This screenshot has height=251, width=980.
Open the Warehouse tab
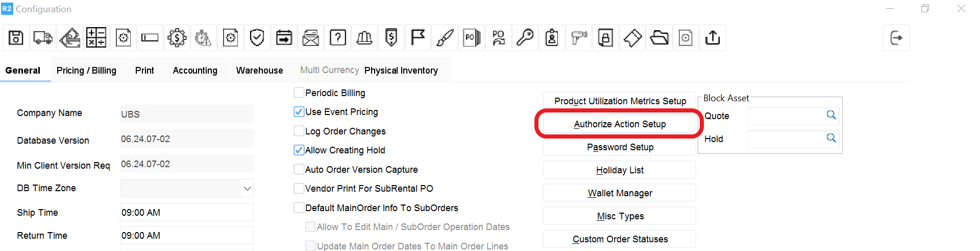point(259,71)
